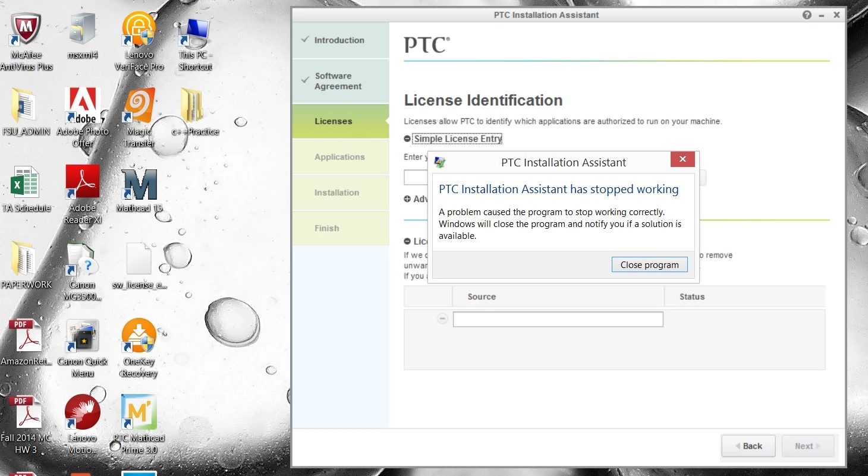This screenshot has width=868, height=476.
Task: Click the Back button
Action: [x=749, y=446]
